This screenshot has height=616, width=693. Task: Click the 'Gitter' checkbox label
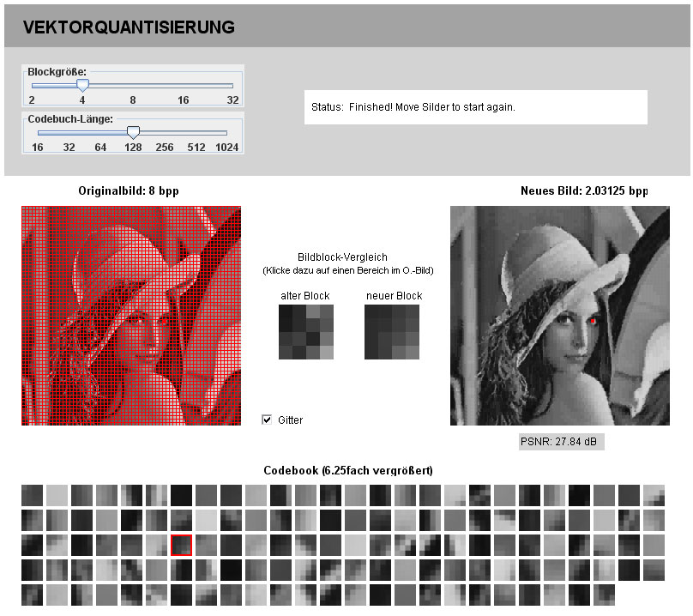pyautogui.click(x=291, y=420)
